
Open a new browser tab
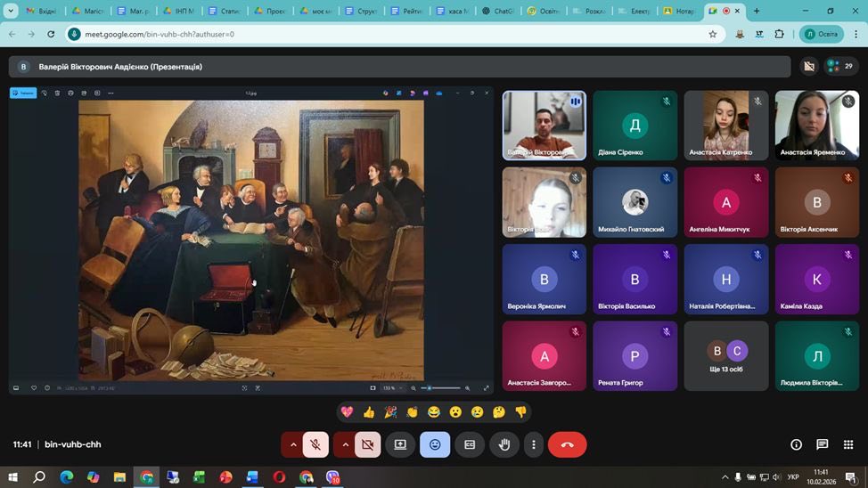(x=757, y=11)
